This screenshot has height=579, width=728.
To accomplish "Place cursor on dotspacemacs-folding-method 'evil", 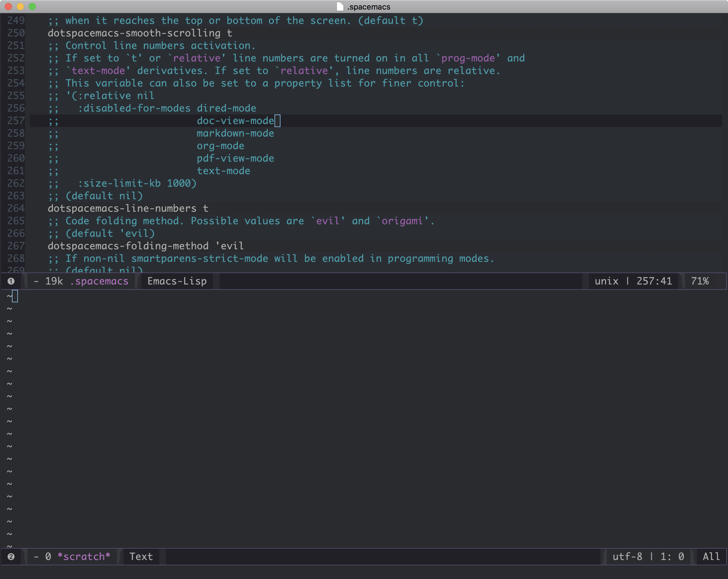I will [x=145, y=246].
